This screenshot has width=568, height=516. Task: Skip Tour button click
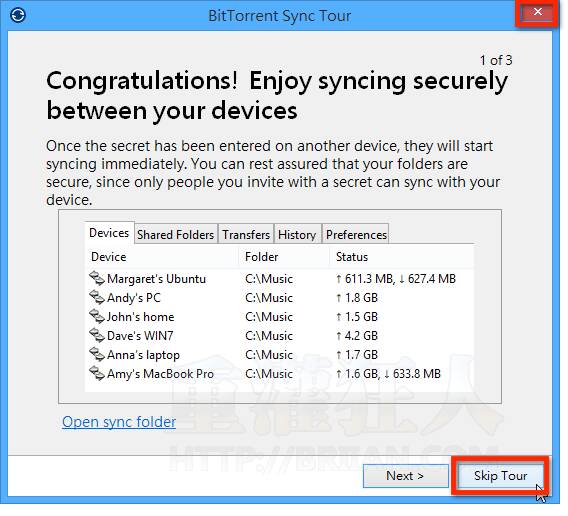coord(500,475)
